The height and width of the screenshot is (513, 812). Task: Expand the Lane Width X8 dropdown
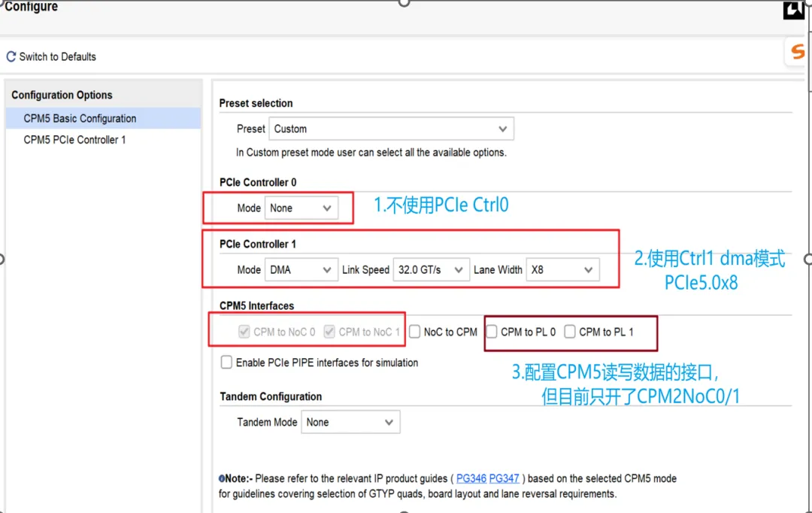point(562,269)
